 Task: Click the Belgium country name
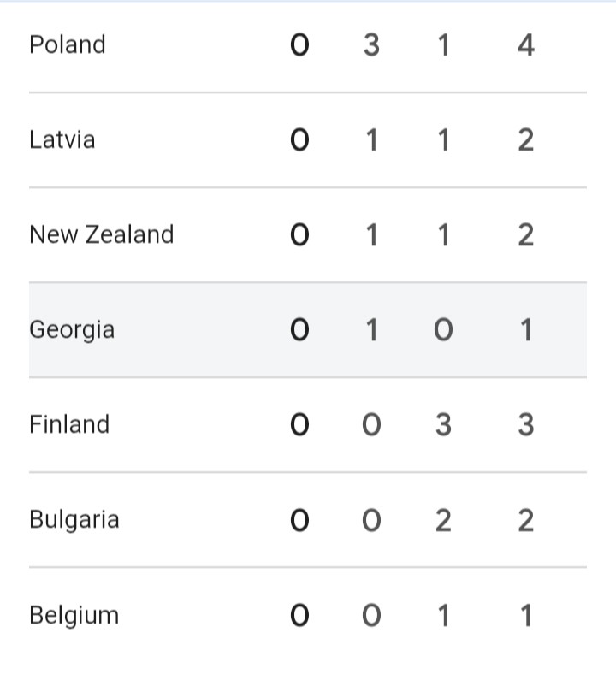click(74, 615)
